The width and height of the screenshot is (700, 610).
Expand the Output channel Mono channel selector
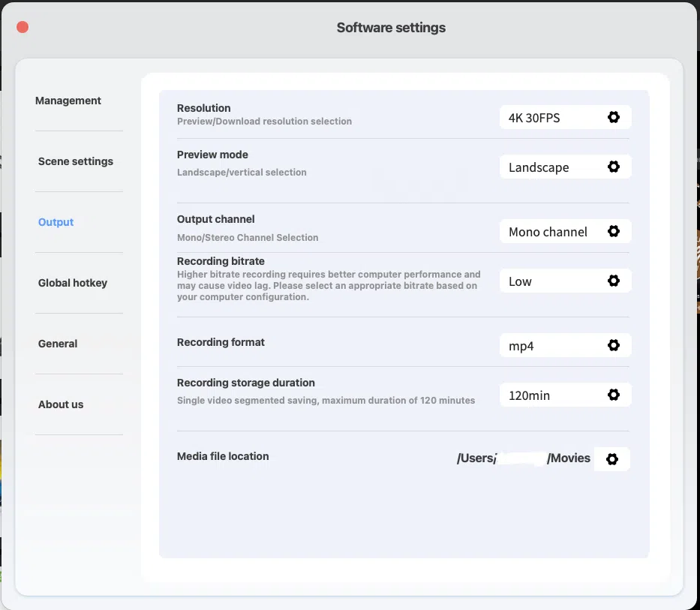coord(551,231)
